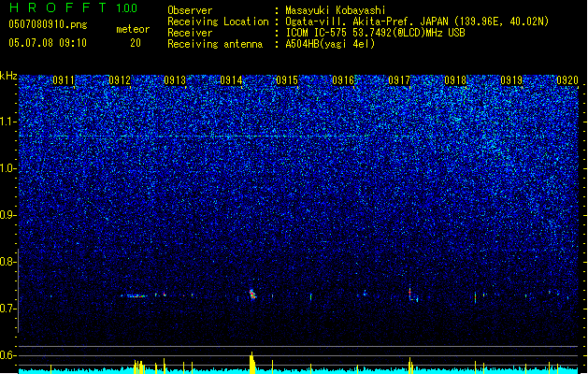Image resolution: width=588 pixels, height=374 pixels.
Task: Click the 0.6 kHz frequency label
Action: (8, 355)
